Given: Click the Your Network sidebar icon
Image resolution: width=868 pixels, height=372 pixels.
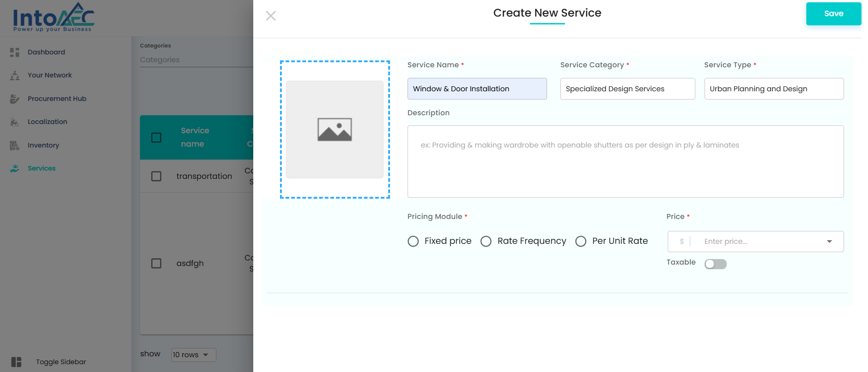Looking at the screenshot, I should (15, 76).
